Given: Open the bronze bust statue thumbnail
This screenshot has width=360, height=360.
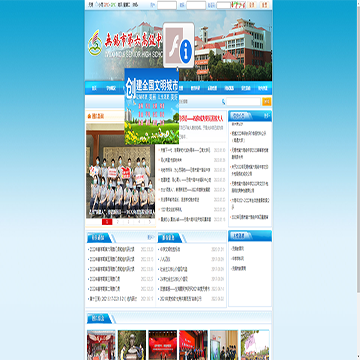Looking at the screenshot, I should (x=132, y=345).
